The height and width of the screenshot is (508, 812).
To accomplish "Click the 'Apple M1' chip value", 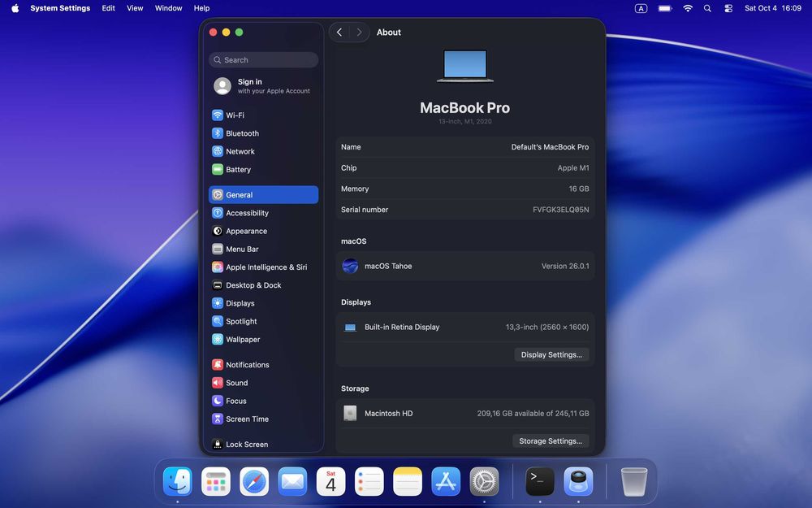I will [x=573, y=168].
